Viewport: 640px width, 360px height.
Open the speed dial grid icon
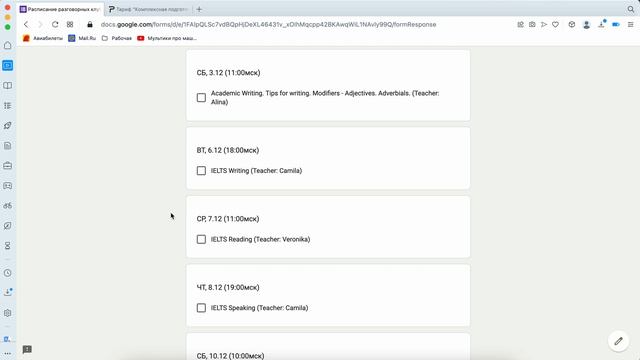tap(70, 24)
